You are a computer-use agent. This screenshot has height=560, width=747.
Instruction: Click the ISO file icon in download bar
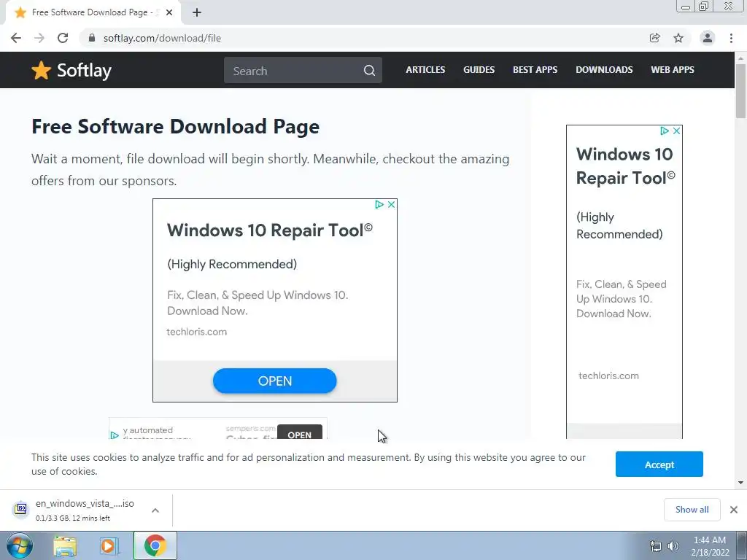(x=20, y=510)
